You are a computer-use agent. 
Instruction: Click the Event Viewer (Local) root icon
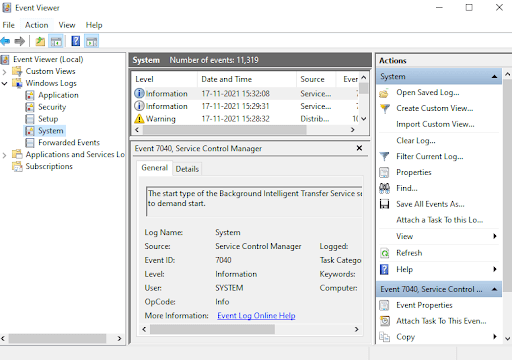[5, 60]
